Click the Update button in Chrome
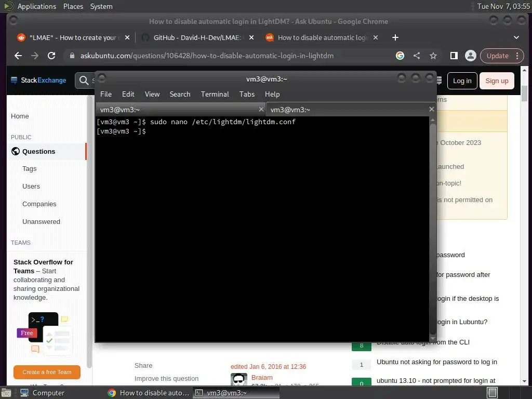This screenshot has height=399, width=532. point(497,56)
